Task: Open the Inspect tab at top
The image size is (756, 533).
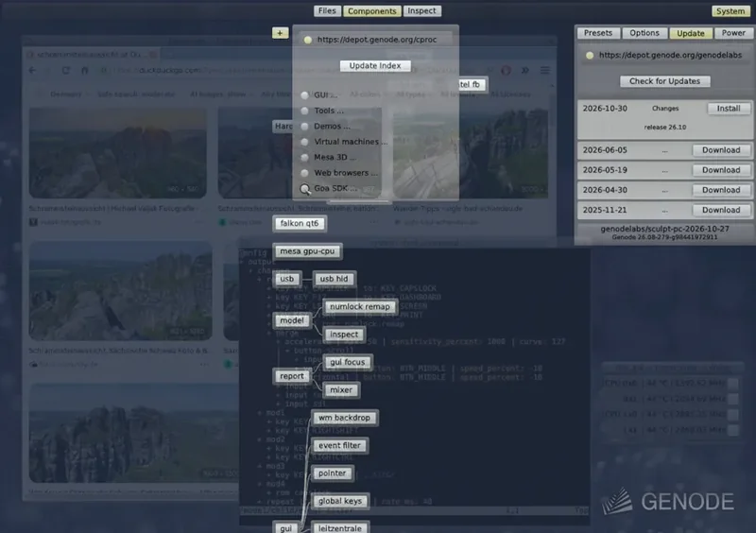Action: point(421,10)
